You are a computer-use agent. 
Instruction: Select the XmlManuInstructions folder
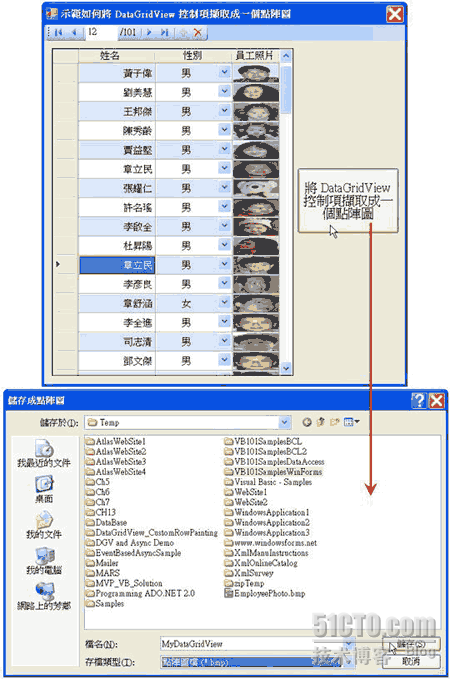point(266,553)
